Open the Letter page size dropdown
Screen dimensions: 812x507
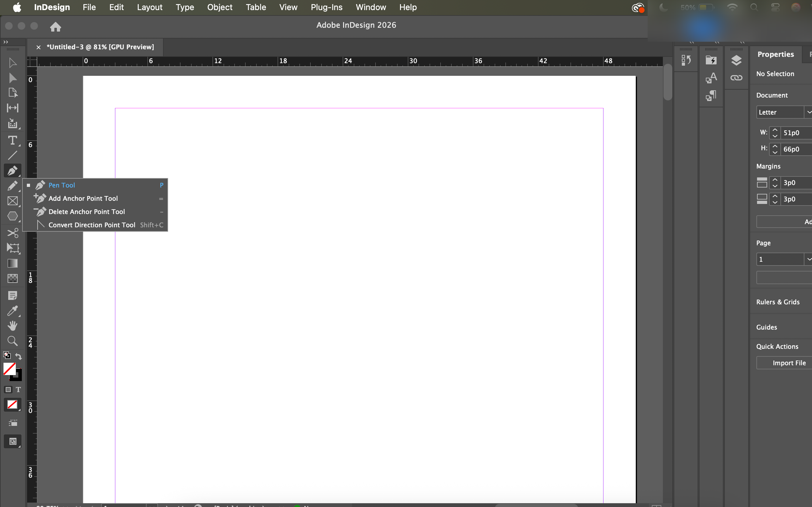(809, 112)
